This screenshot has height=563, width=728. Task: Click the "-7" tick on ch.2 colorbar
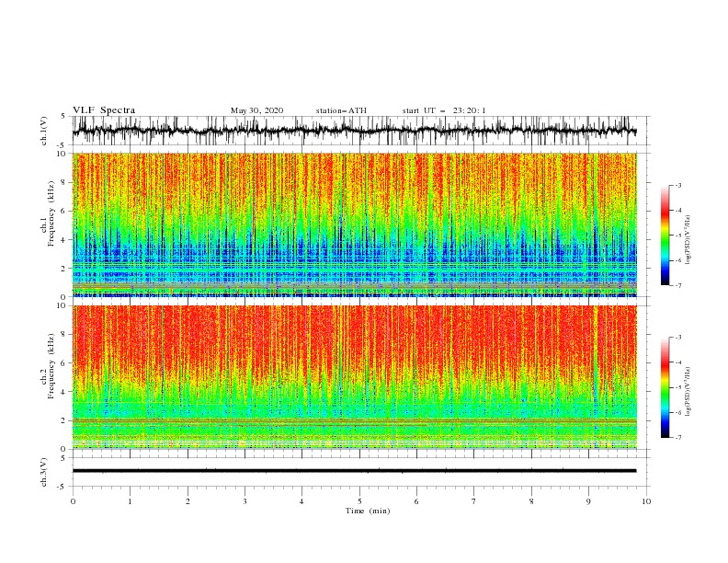[678, 437]
